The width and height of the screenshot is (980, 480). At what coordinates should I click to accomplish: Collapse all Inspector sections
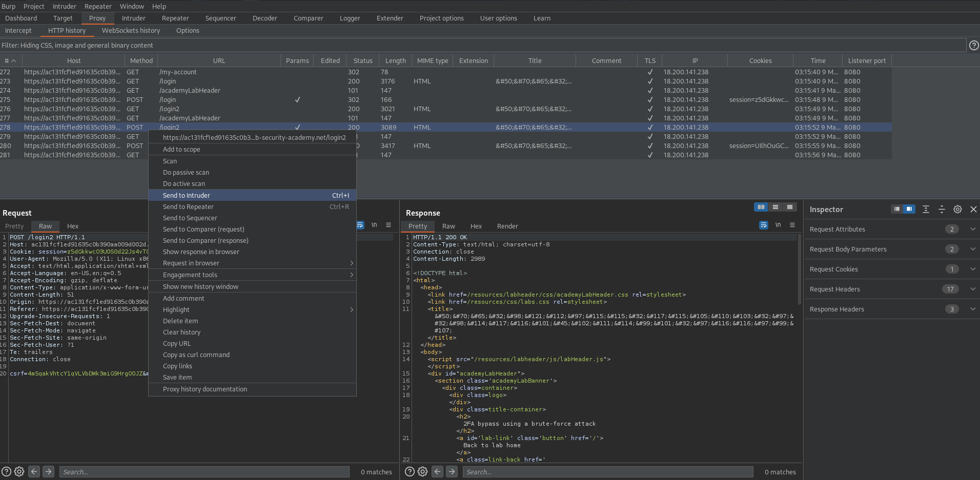click(x=942, y=209)
